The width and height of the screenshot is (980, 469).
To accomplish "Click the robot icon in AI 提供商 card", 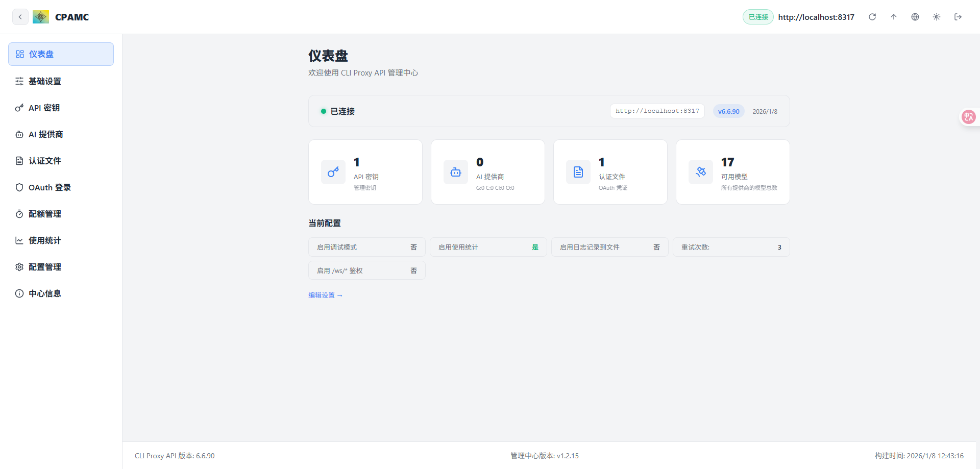I will click(x=456, y=172).
